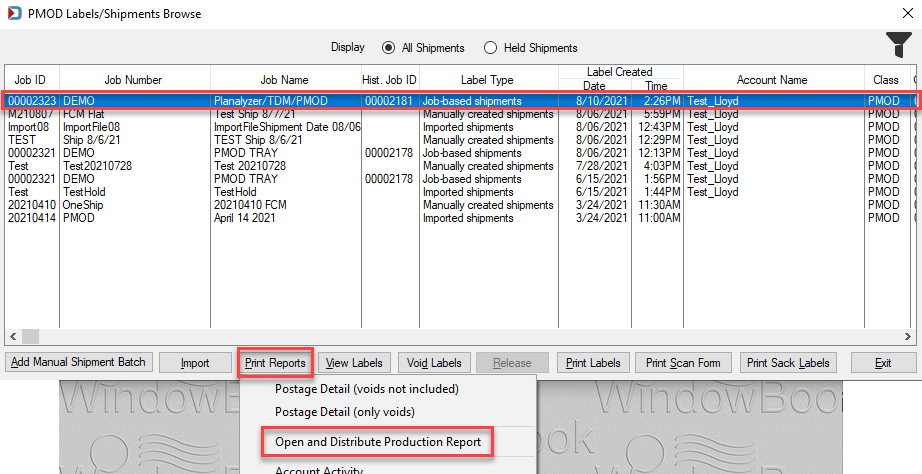
Task: Click right arrow of horizontal scrollbar
Action: (908, 336)
